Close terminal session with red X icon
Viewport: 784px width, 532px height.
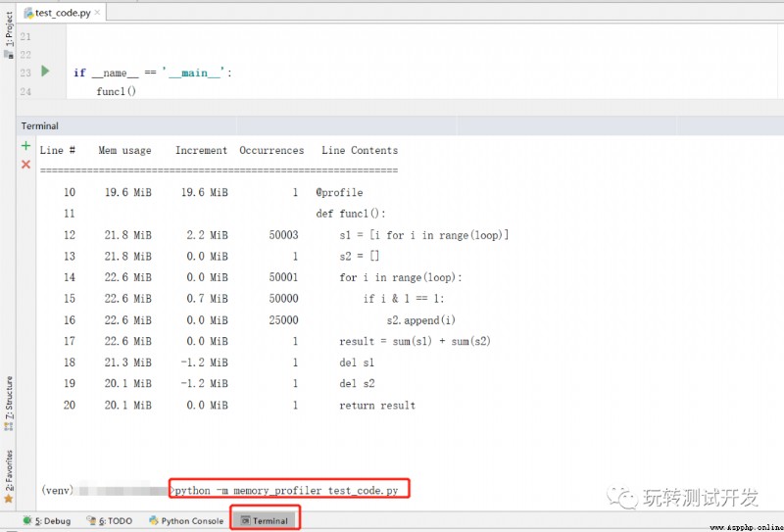(26, 165)
